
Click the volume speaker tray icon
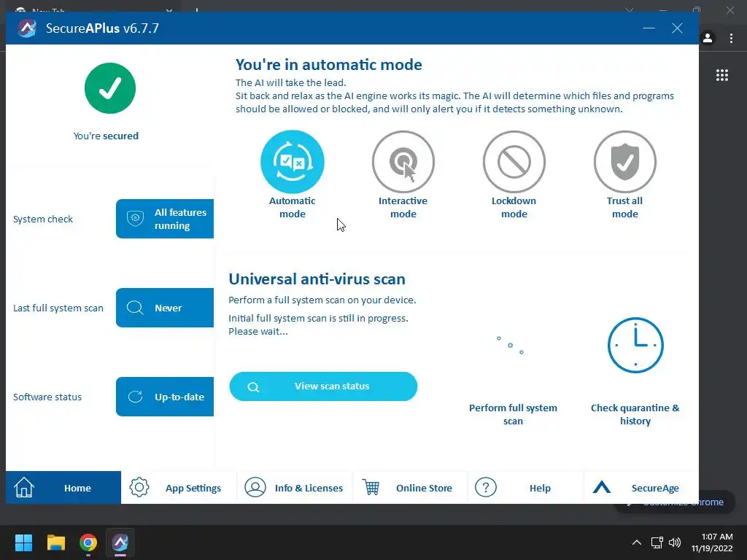point(674,542)
